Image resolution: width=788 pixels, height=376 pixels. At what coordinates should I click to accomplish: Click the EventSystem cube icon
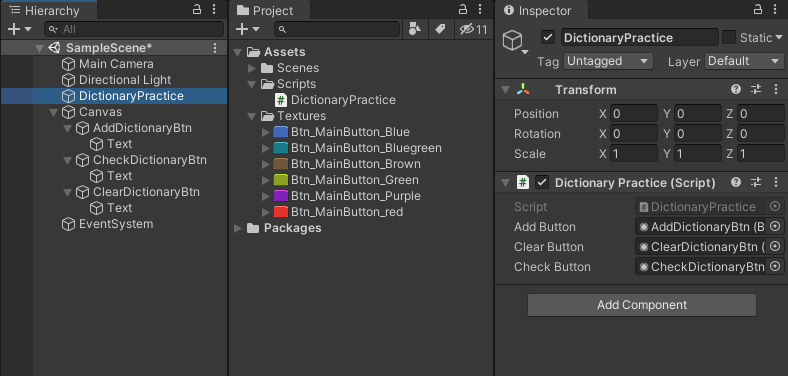tap(68, 224)
